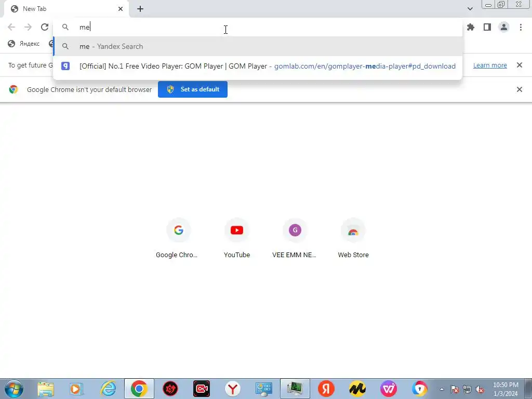Image resolution: width=532 pixels, height=399 pixels.
Task: Open the Windows Start button
Action: 14,389
